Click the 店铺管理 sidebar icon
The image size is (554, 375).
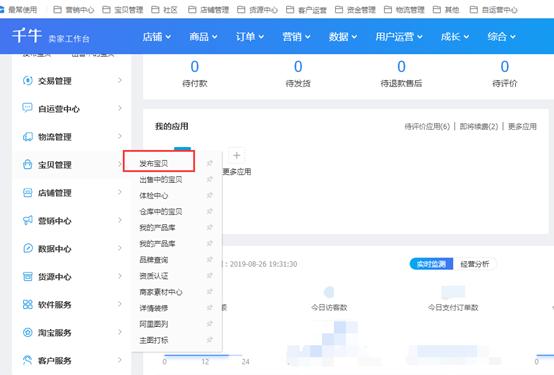coord(28,193)
